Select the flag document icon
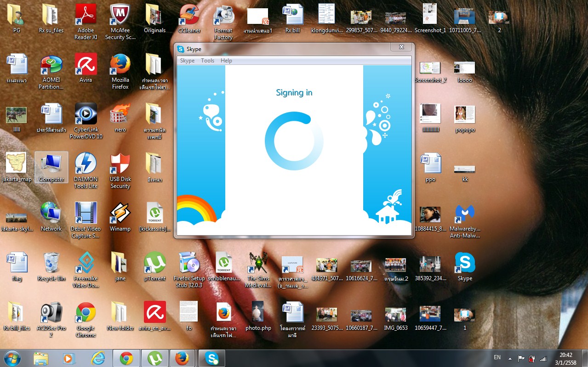The width and height of the screenshot is (588, 367). click(17, 267)
